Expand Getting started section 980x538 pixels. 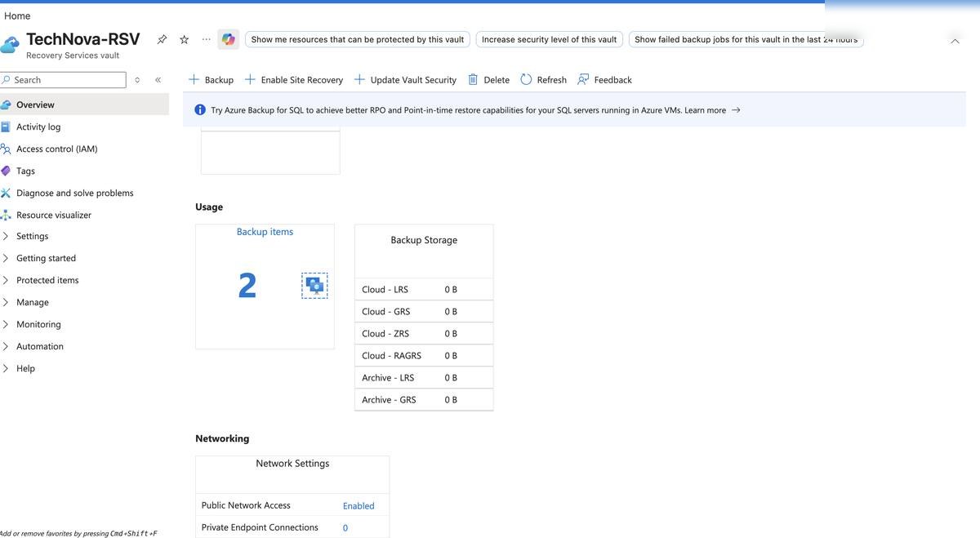6,258
